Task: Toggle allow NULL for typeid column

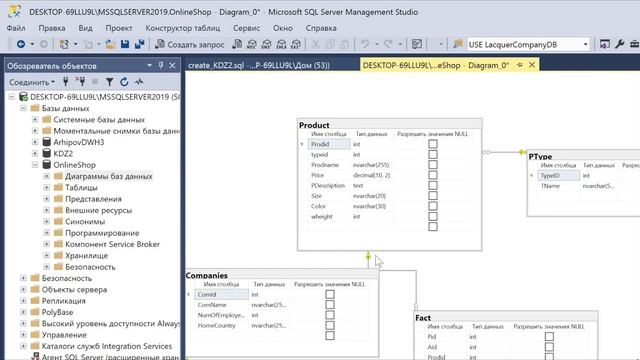Action: (433, 154)
